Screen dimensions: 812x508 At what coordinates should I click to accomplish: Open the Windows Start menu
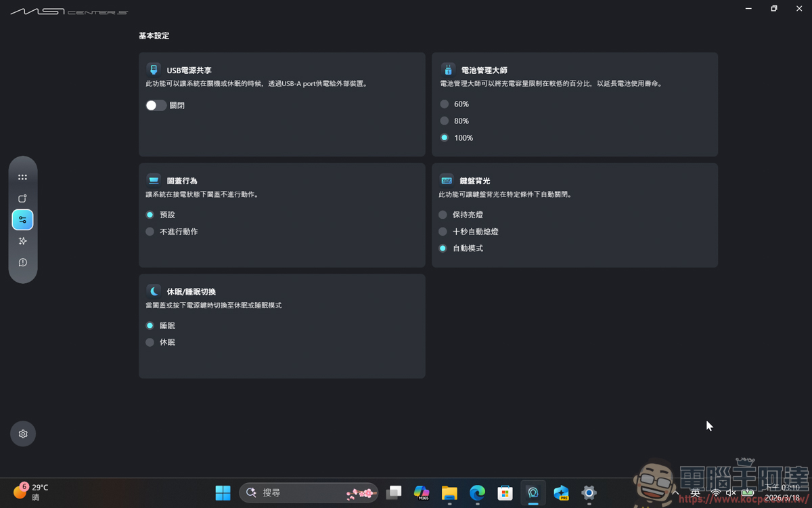pos(223,493)
